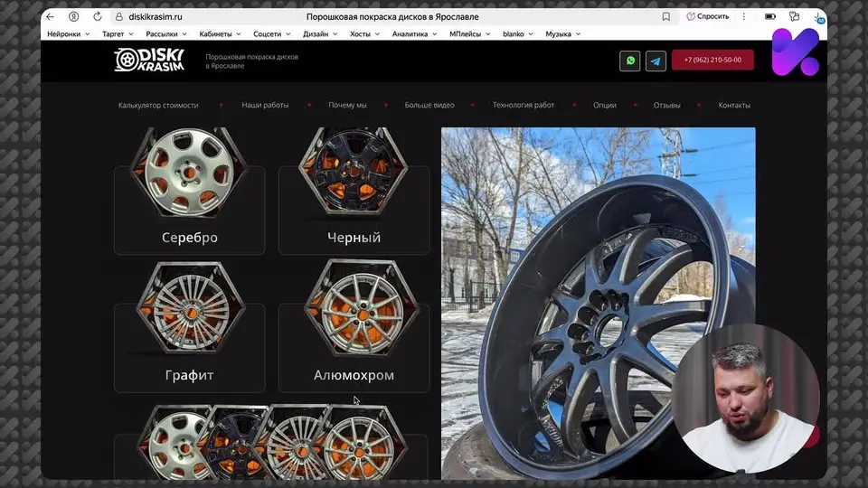This screenshot has width=868, height=488.
Task: Call the +7 (962) 210-50-00 button
Action: tap(712, 60)
